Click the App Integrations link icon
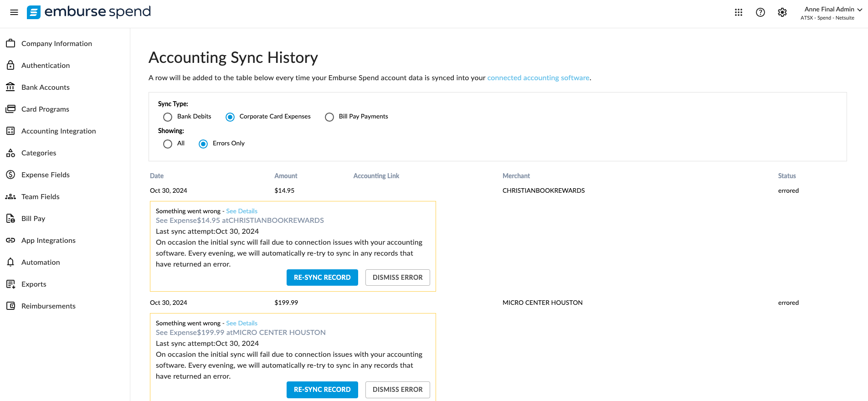This screenshot has width=868, height=401. (10, 240)
